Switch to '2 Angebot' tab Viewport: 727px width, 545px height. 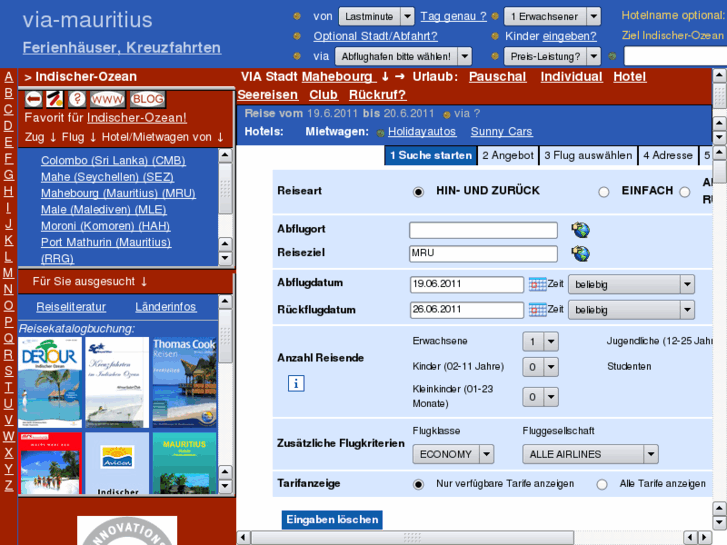pyautogui.click(x=508, y=155)
